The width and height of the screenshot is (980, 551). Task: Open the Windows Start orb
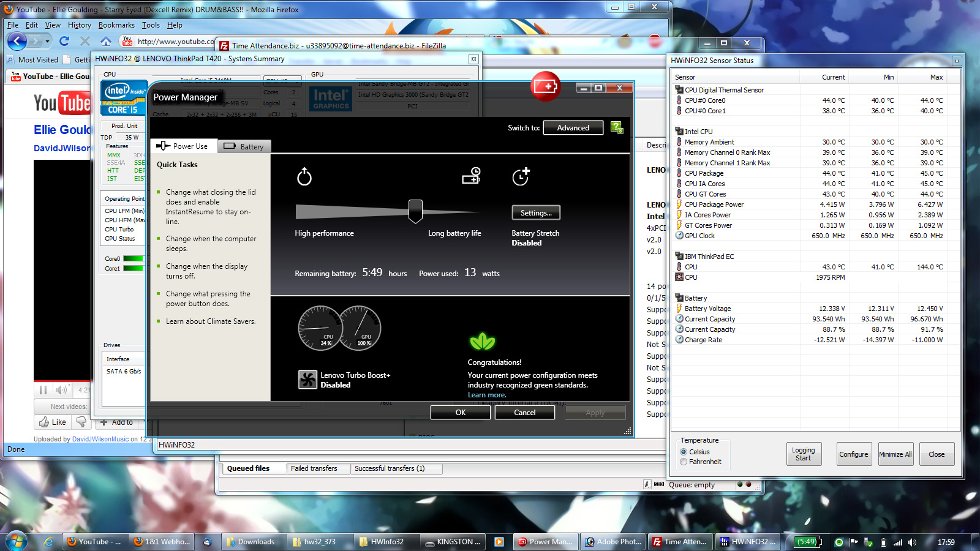click(x=16, y=542)
